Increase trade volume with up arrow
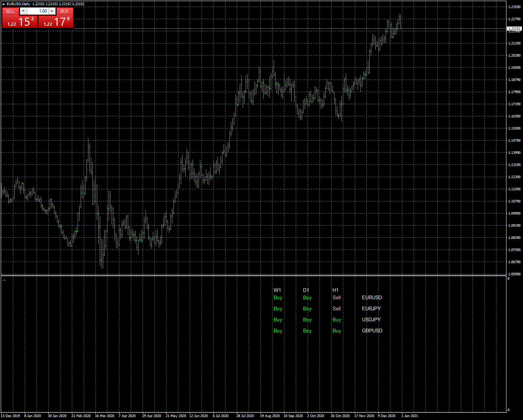523x420 pixels. (x=52, y=11)
